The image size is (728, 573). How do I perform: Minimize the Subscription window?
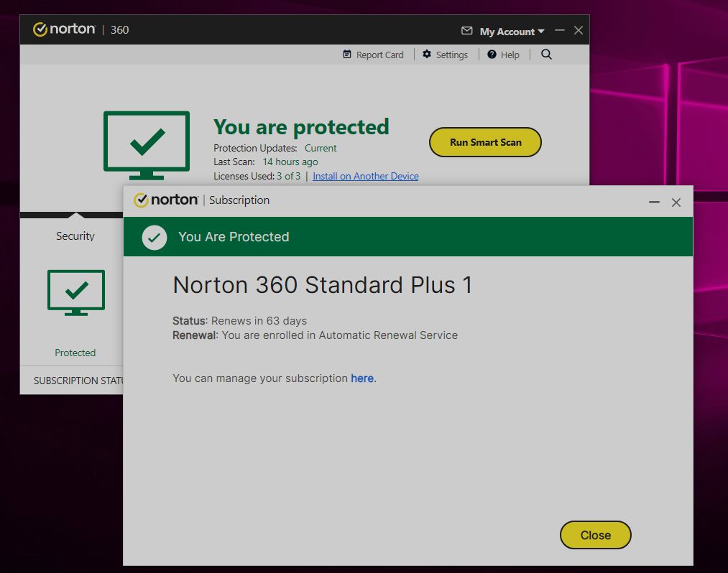pos(654,202)
